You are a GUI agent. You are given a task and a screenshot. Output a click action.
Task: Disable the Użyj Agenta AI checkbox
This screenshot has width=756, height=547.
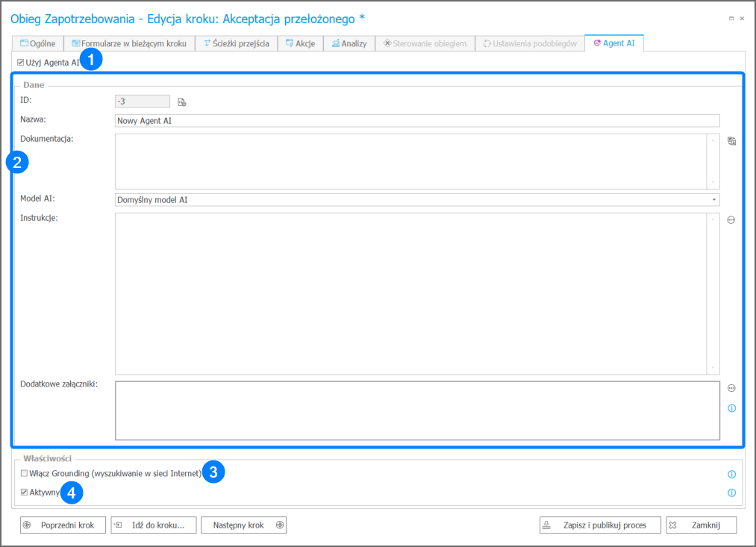(21, 62)
